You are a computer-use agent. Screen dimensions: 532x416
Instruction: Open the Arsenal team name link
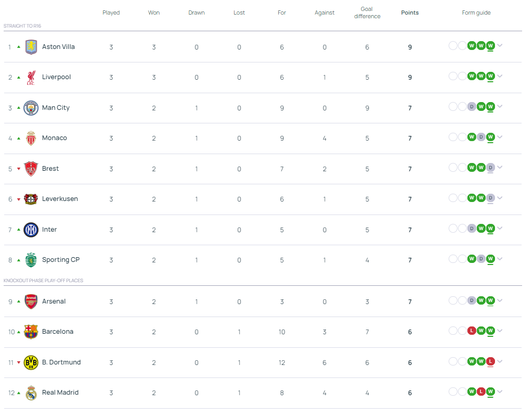(x=54, y=301)
